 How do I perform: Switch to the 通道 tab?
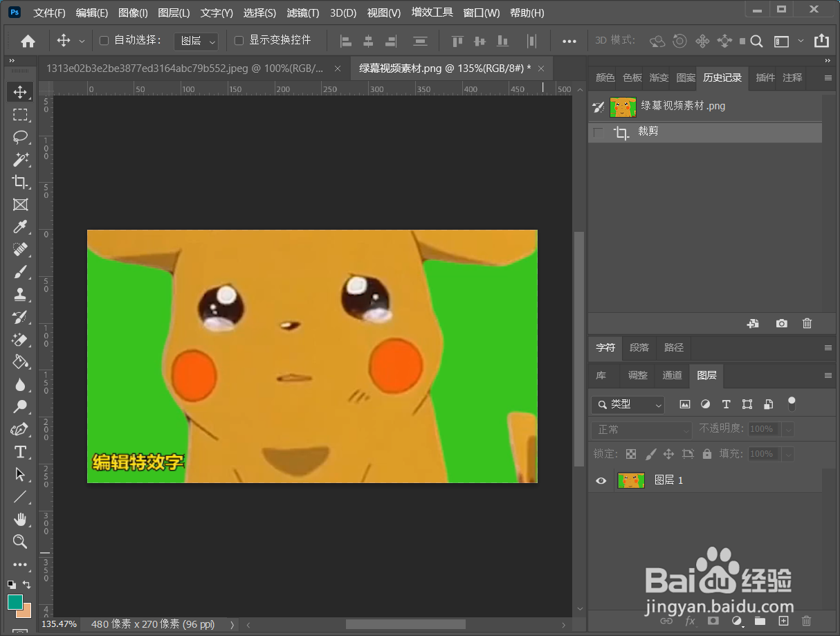click(672, 375)
